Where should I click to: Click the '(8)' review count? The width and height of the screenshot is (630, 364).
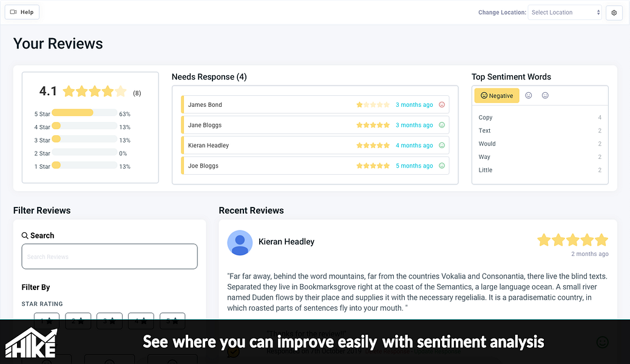click(x=137, y=93)
